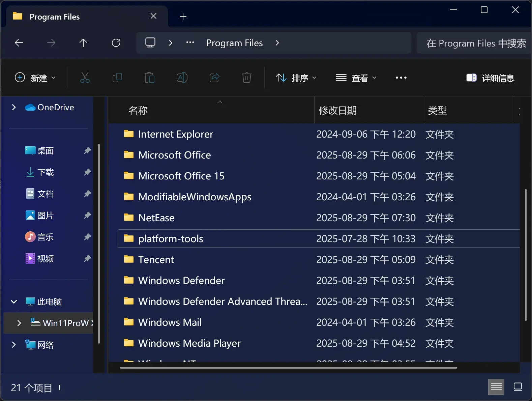Select 此电脑 in the navigation pane
The image size is (532, 401).
(x=50, y=302)
